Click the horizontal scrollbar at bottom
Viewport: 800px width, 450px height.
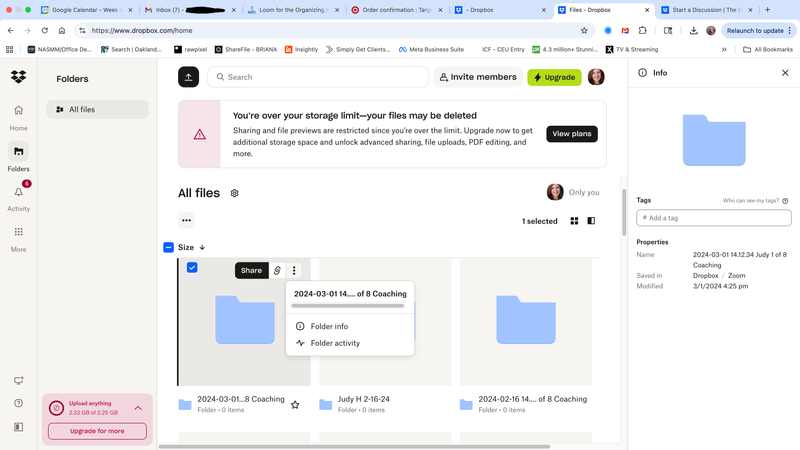pos(355,446)
